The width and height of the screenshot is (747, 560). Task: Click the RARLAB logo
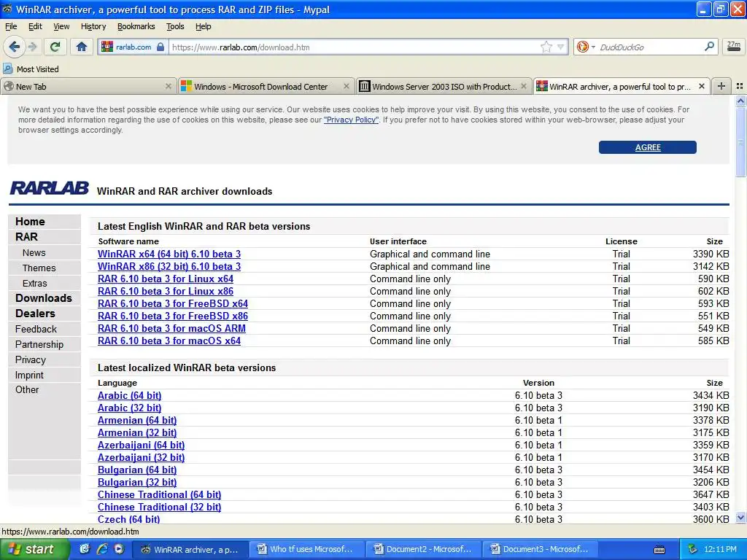point(49,188)
